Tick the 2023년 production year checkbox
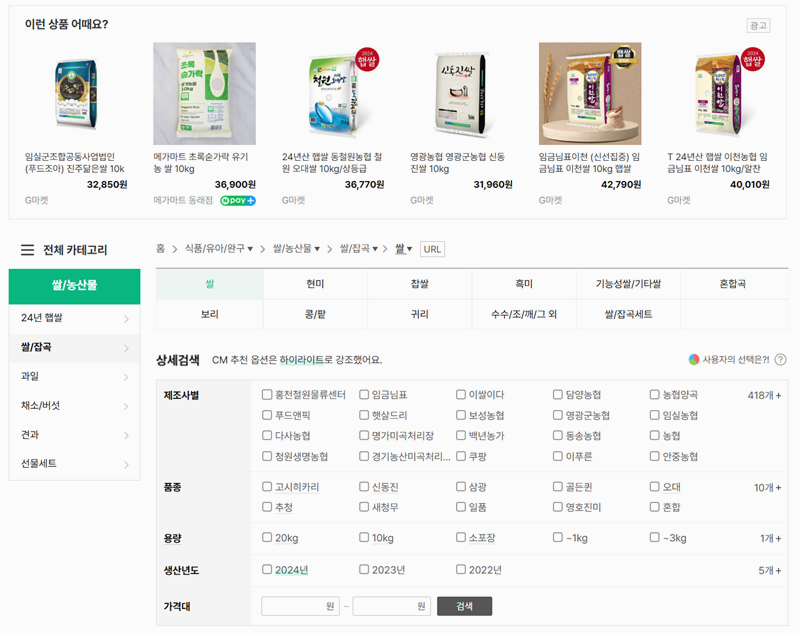Screen dimensions: 800x633 point(364,569)
